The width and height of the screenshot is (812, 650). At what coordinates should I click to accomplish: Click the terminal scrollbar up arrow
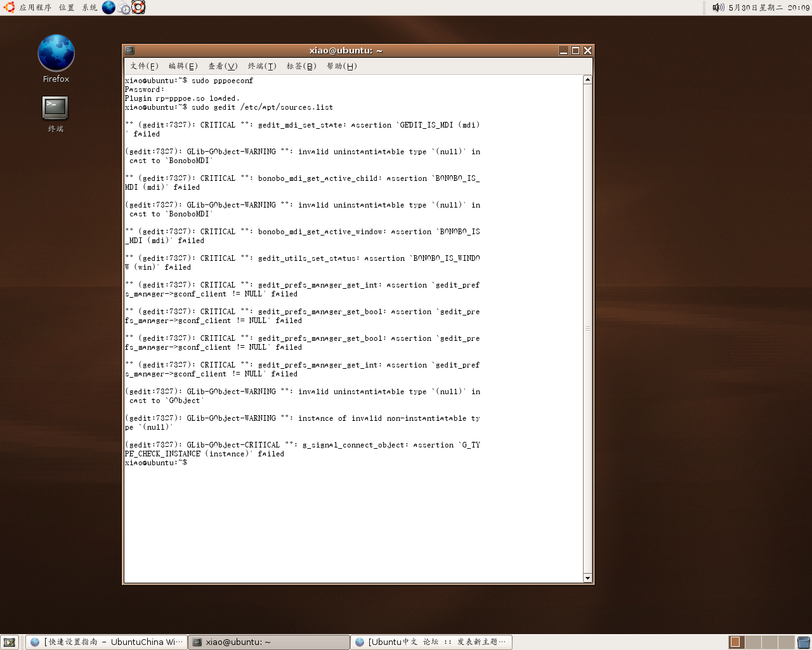587,80
